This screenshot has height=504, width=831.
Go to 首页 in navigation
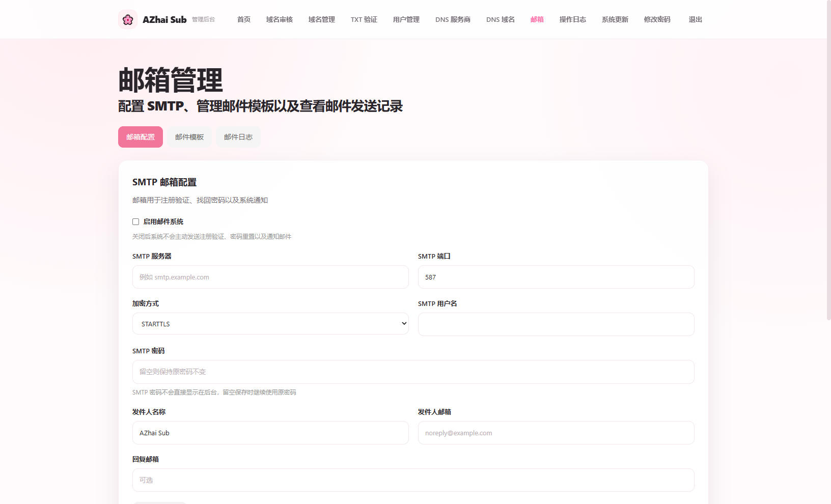click(x=244, y=19)
